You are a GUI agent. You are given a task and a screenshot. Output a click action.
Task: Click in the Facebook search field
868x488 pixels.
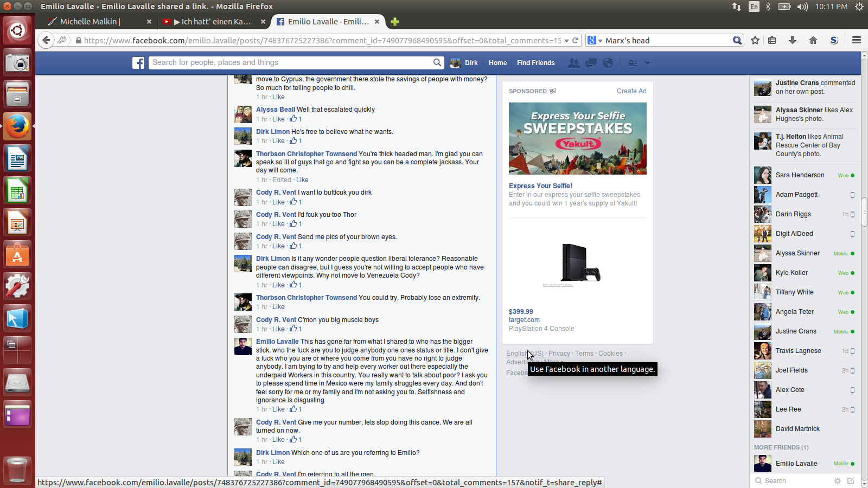click(x=291, y=63)
